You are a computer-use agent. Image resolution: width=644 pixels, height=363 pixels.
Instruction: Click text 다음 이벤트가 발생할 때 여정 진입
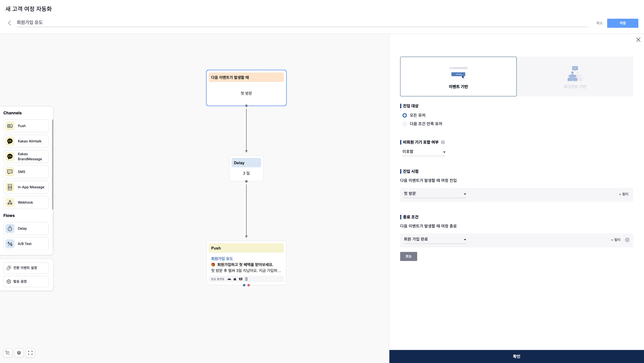pos(428,180)
